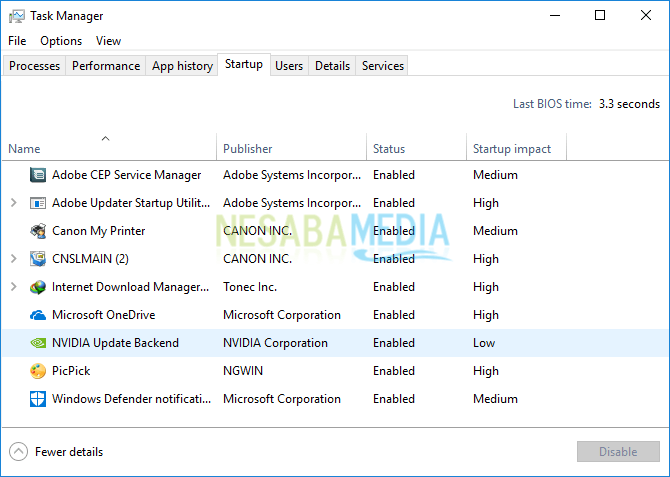The width and height of the screenshot is (670, 477).
Task: Click the PicPick palette icon
Action: pyautogui.click(x=38, y=371)
